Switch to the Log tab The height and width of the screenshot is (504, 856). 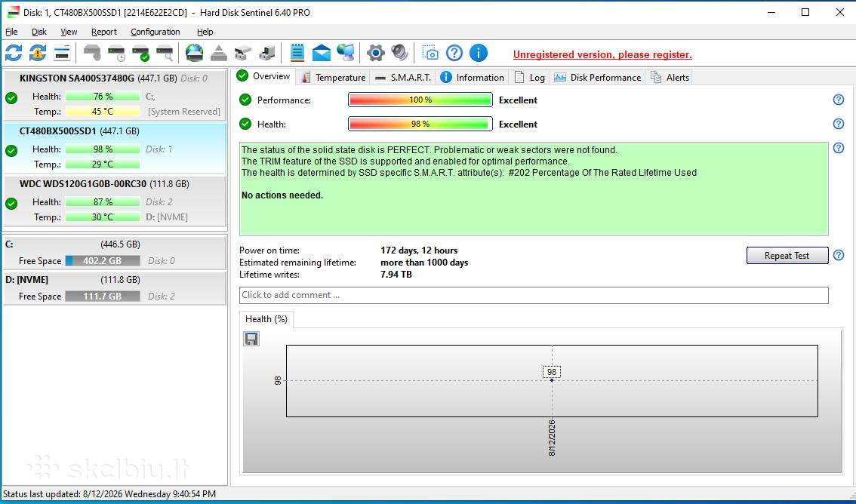[530, 78]
